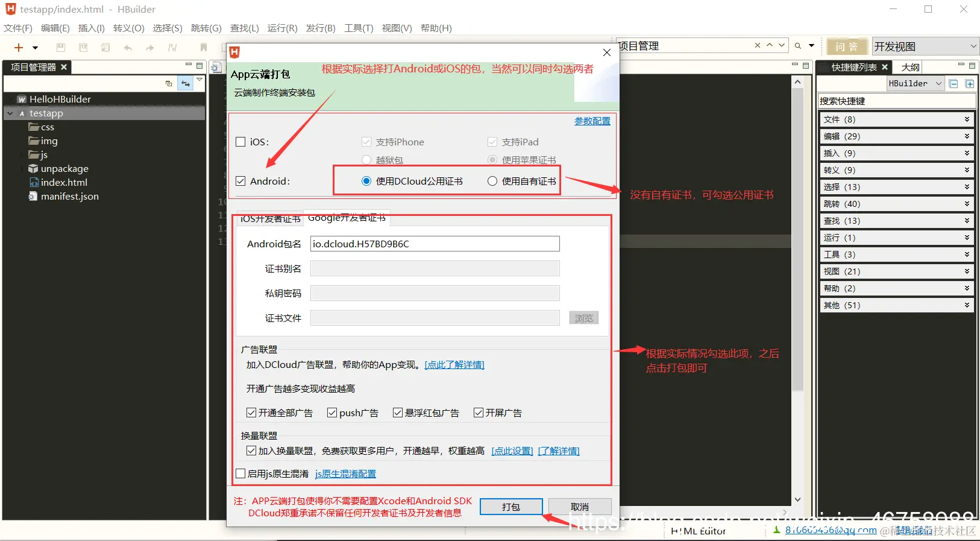Screen dimensions: 980x541
Task: Open the 发行(B) menu
Action: coord(321,28)
